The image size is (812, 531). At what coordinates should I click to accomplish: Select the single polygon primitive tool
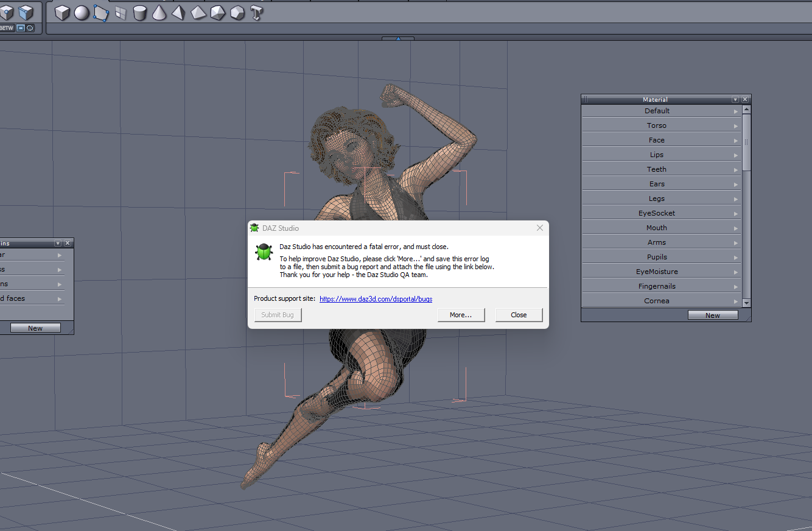pos(101,13)
